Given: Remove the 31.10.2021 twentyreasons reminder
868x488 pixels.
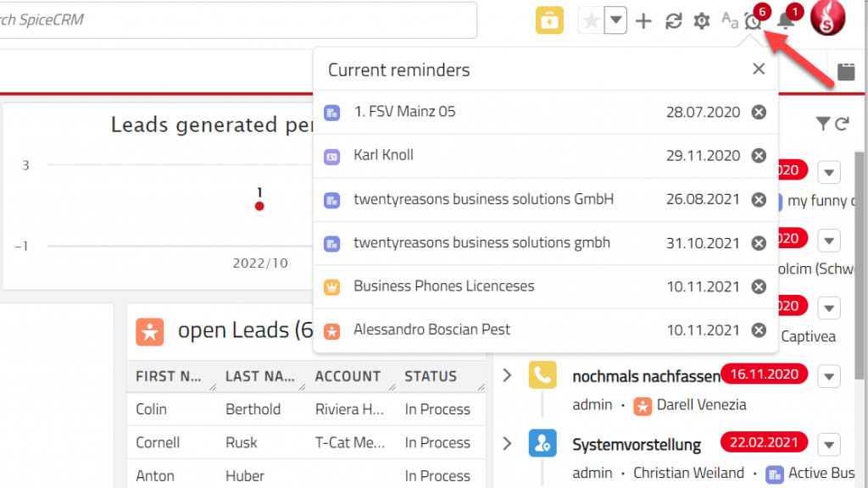Looking at the screenshot, I should coord(759,243).
